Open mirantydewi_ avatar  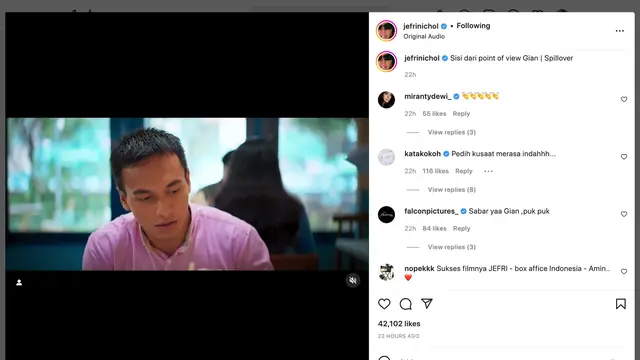tap(386, 100)
